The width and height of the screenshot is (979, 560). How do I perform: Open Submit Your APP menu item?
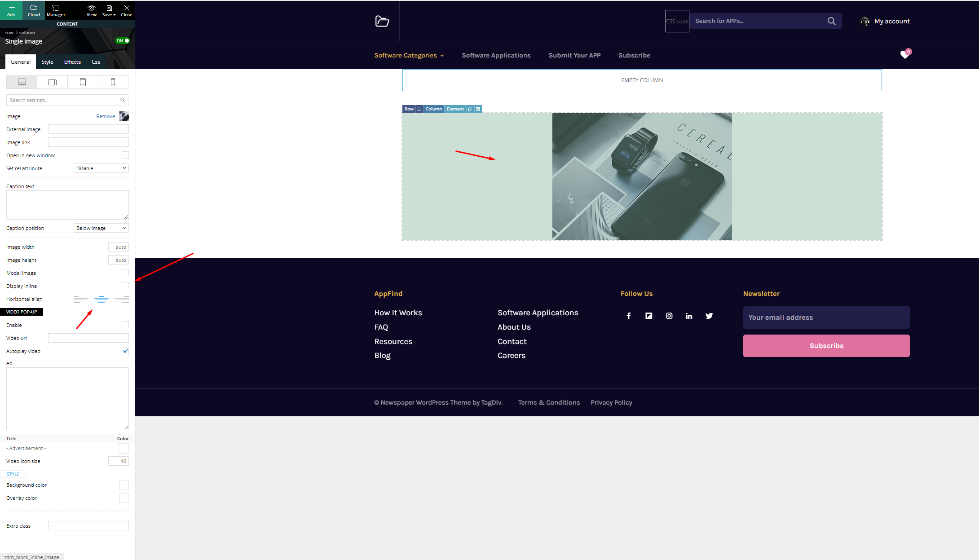[574, 55]
